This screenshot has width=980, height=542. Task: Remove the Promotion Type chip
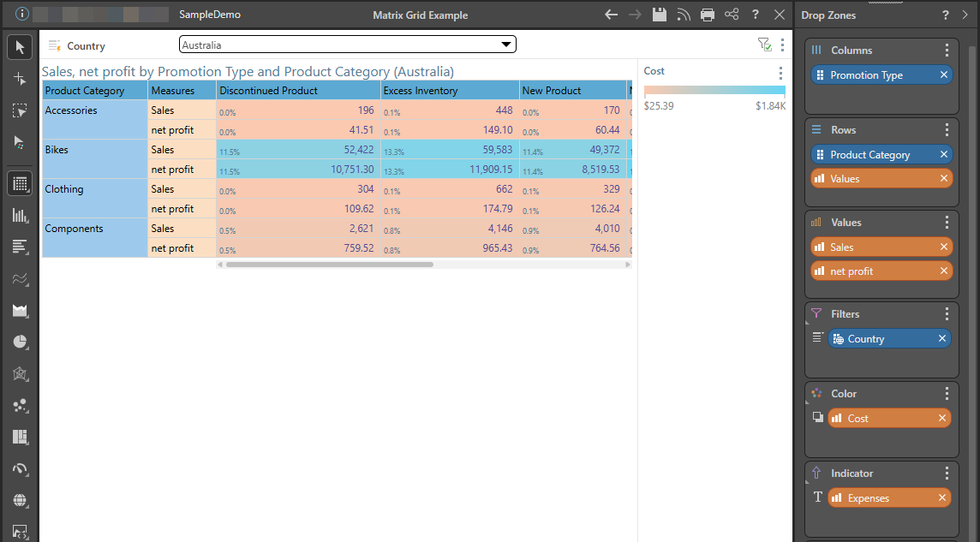coord(943,75)
